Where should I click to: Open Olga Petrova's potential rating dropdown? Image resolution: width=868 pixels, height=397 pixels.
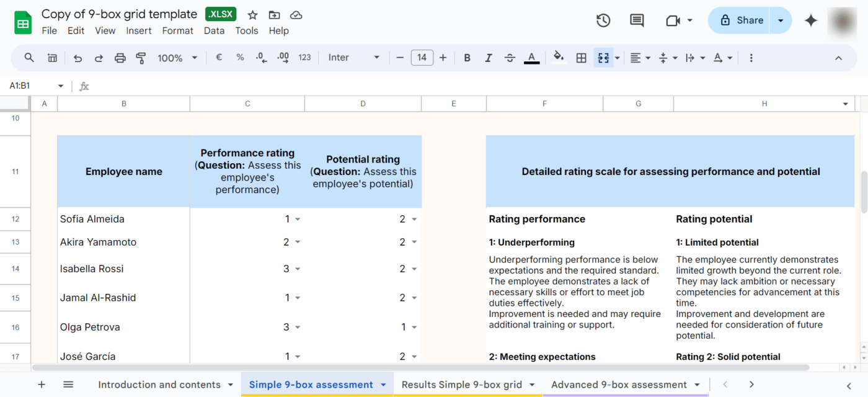coord(414,327)
